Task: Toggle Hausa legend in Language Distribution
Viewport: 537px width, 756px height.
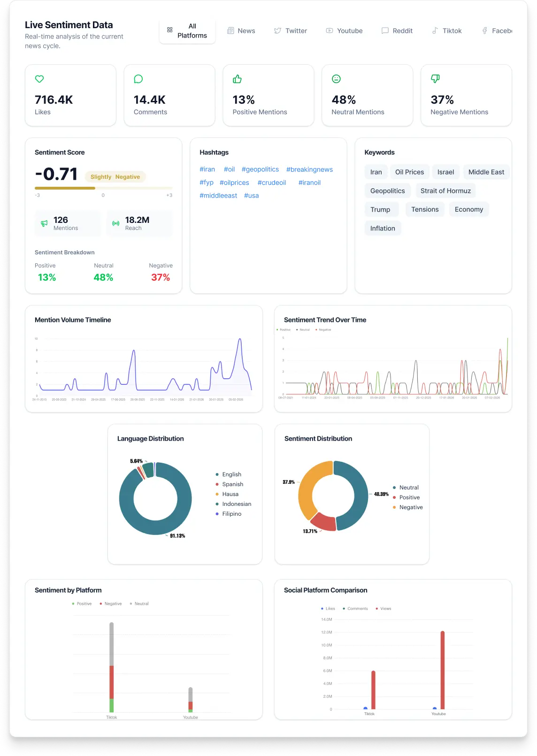Action: click(230, 494)
